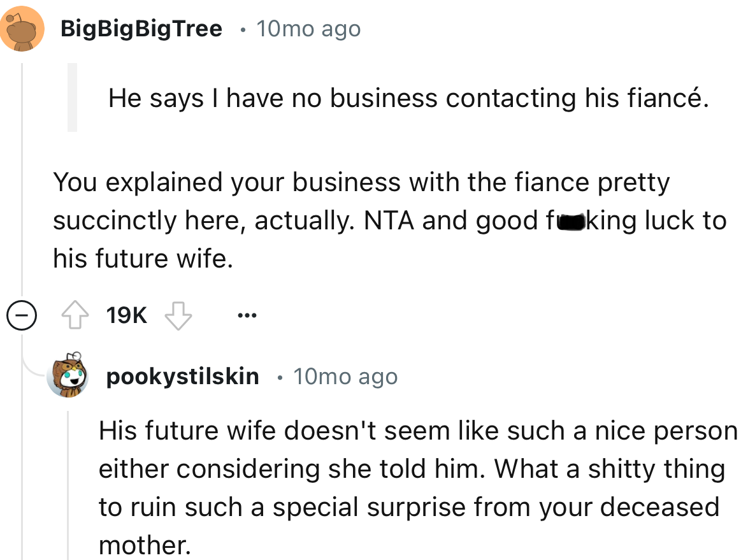
Task: Open BigBigBigTree's profile
Action: (141, 28)
